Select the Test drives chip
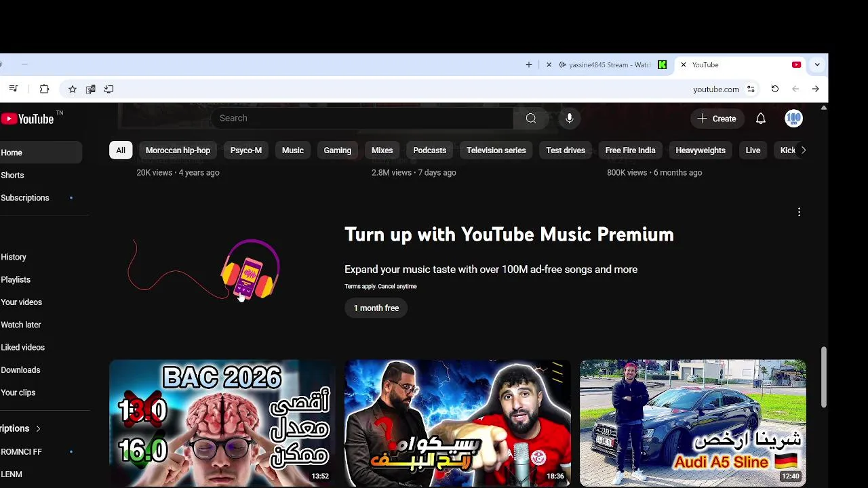The image size is (868, 488). coord(566,150)
